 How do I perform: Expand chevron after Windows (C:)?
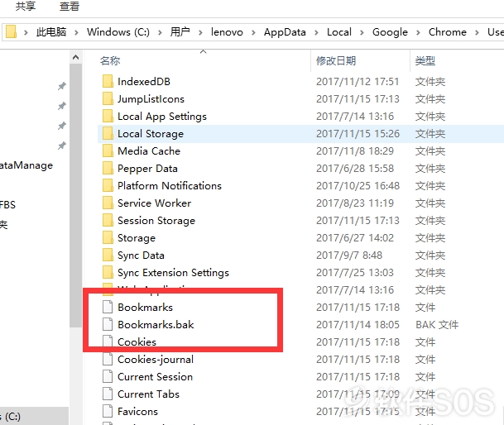coord(160,32)
